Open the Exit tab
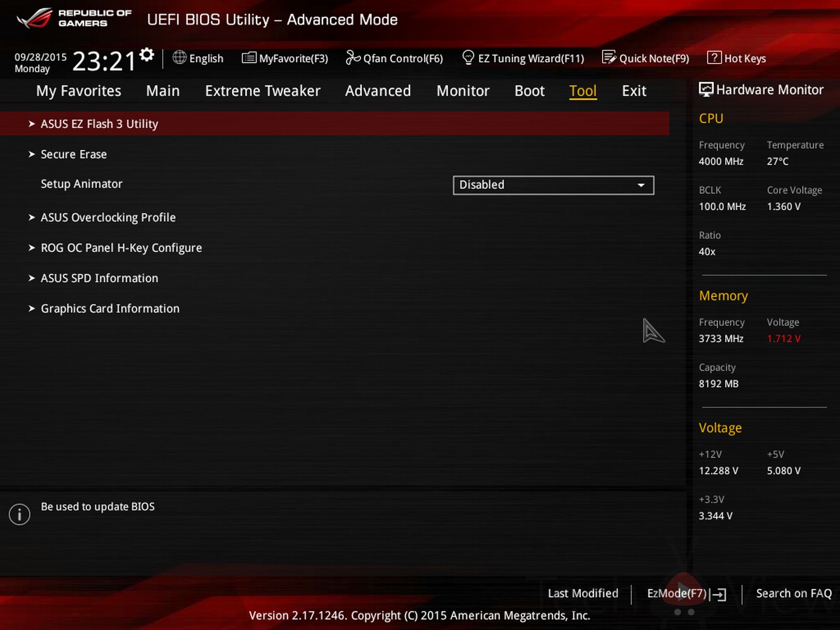This screenshot has height=630, width=840. click(x=634, y=91)
